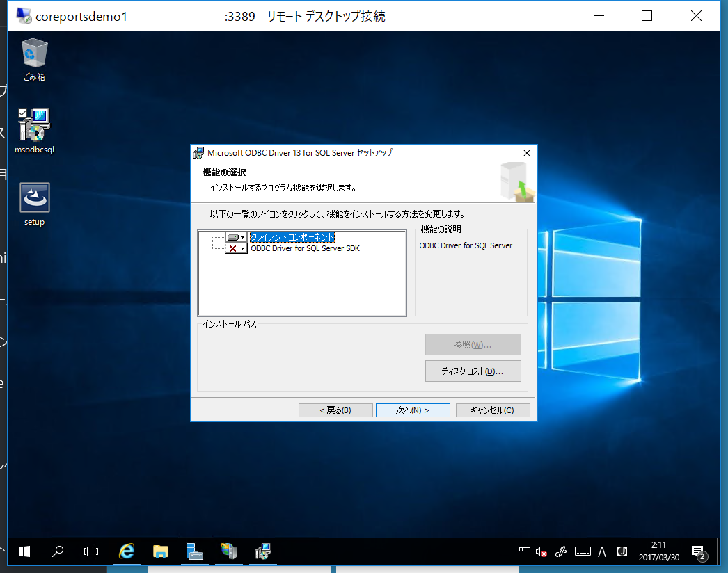Open network status tray icon
The image size is (728, 573).
525,551
